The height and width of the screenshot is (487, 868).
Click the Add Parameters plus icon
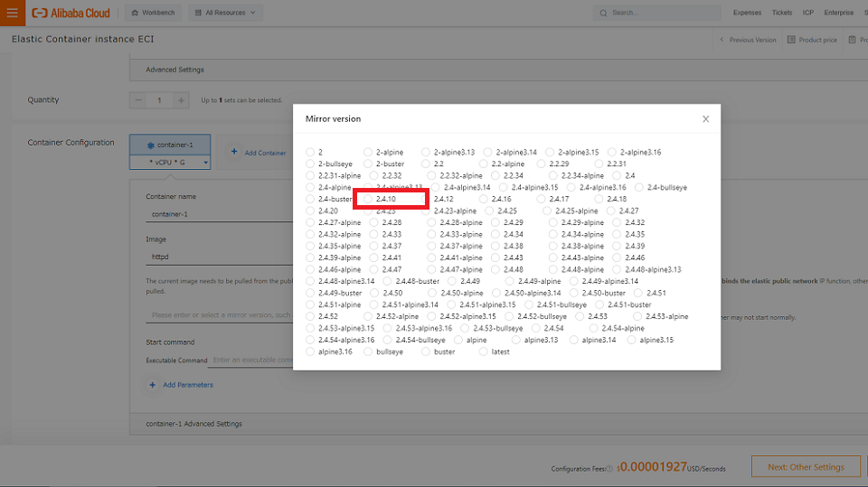(152, 385)
